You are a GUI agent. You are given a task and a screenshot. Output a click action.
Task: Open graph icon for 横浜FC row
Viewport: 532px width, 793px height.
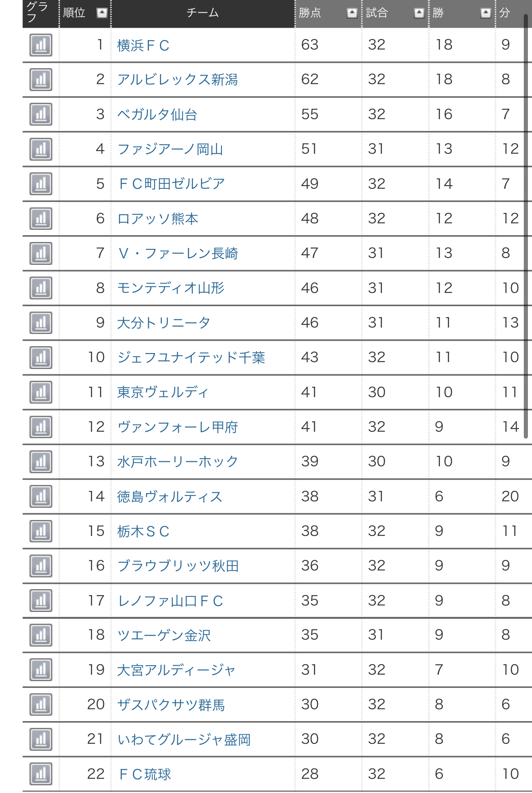click(41, 45)
